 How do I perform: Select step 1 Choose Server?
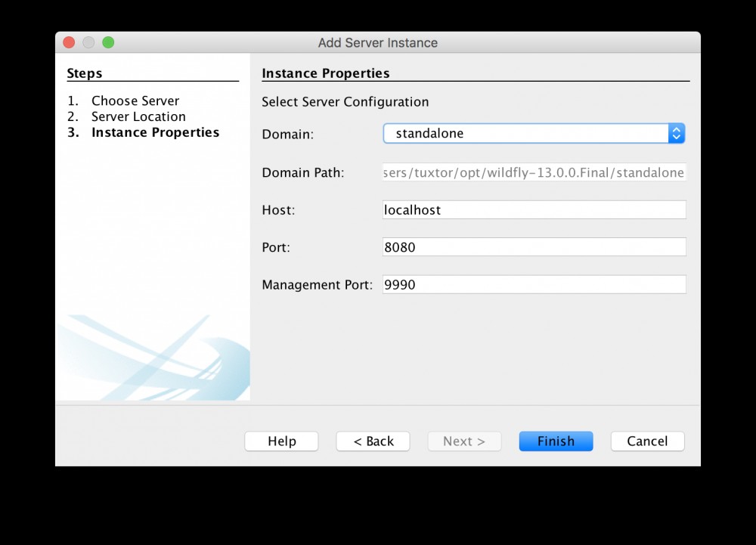tap(135, 101)
